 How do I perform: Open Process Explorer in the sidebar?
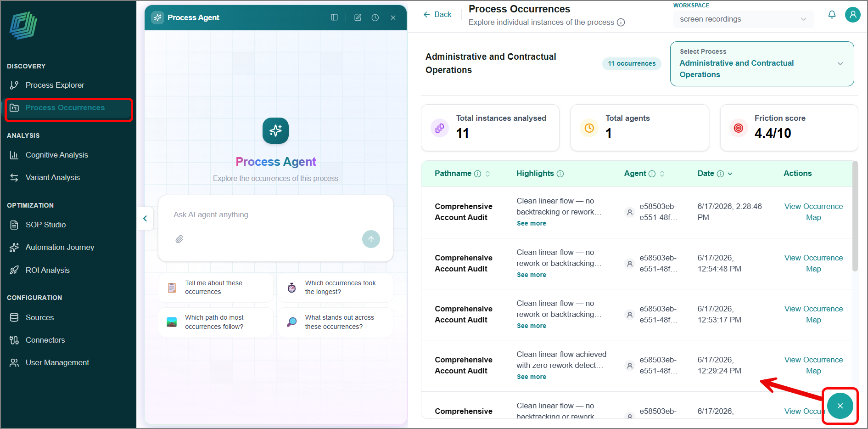pyautogui.click(x=55, y=85)
